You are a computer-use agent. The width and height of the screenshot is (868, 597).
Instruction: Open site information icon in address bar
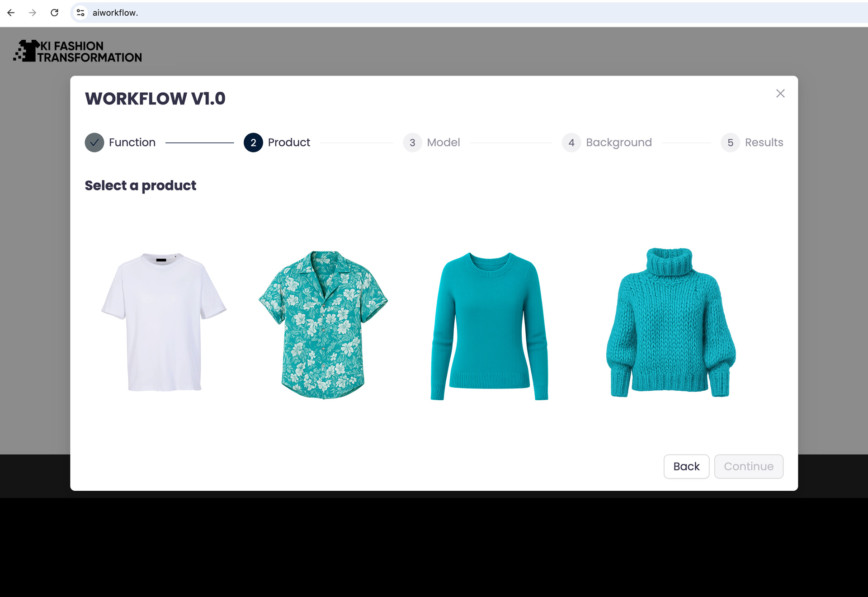click(x=80, y=13)
